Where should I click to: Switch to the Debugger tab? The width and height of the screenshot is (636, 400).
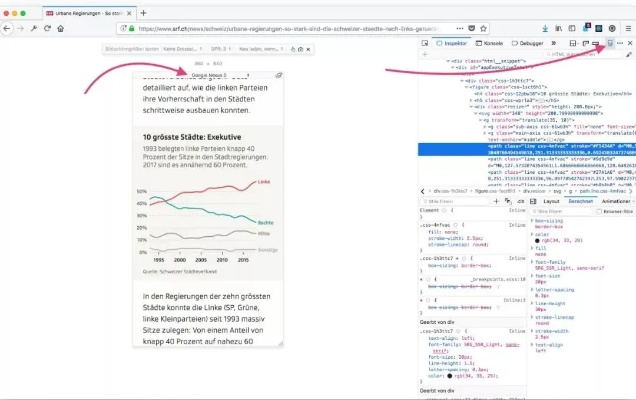click(x=532, y=44)
